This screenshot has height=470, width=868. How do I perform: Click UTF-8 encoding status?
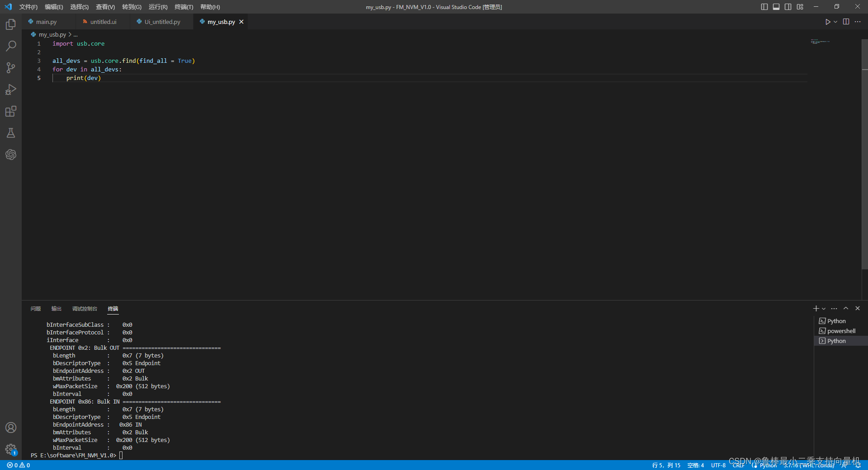point(718,465)
